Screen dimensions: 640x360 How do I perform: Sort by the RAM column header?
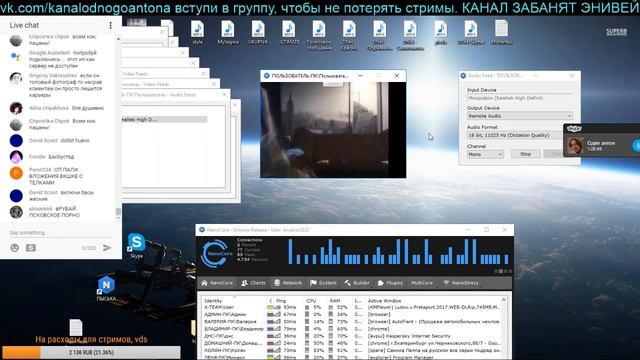point(335,301)
